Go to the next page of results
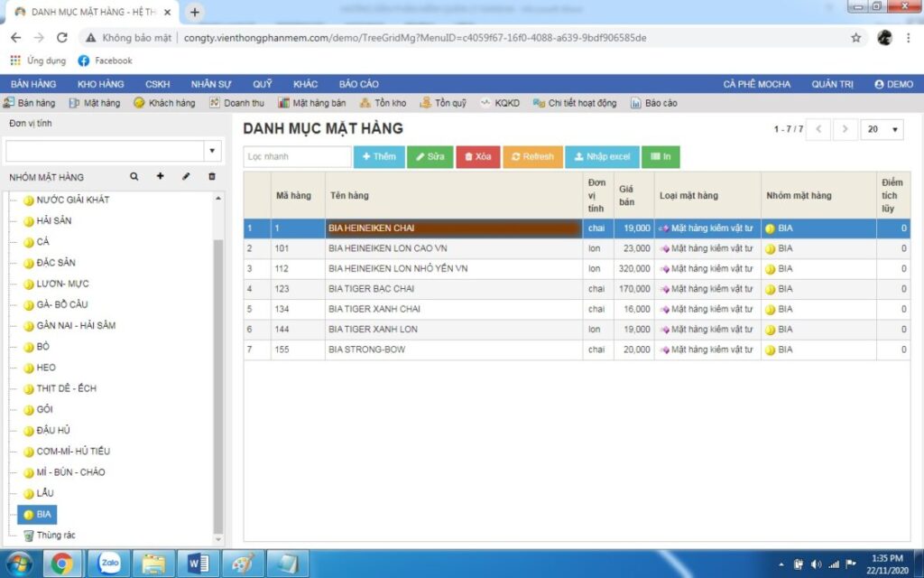924x578 pixels. tap(845, 129)
